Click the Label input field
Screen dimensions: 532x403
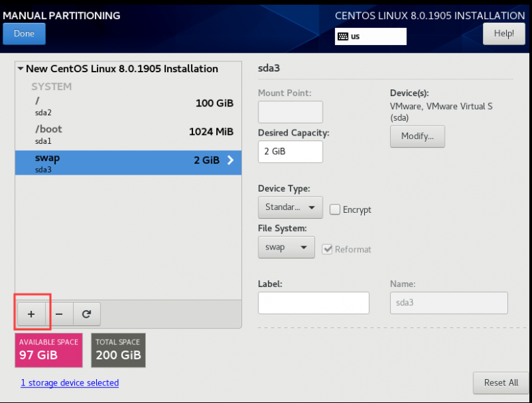314,303
